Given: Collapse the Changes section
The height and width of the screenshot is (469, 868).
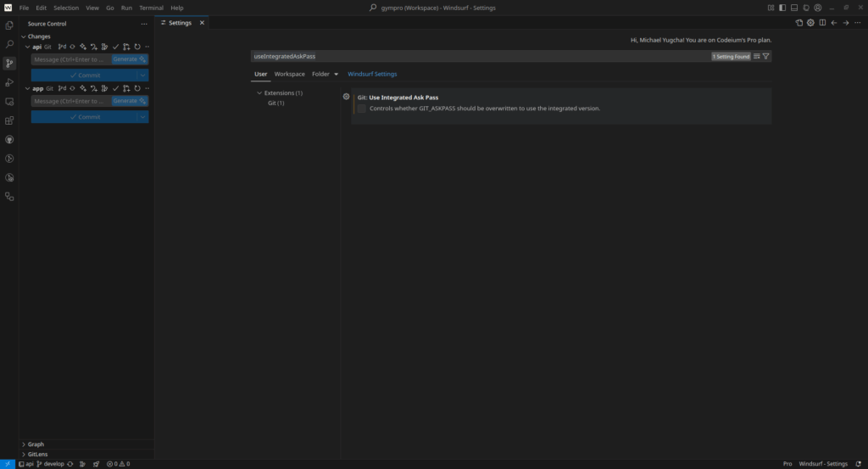Looking at the screenshot, I should point(24,36).
